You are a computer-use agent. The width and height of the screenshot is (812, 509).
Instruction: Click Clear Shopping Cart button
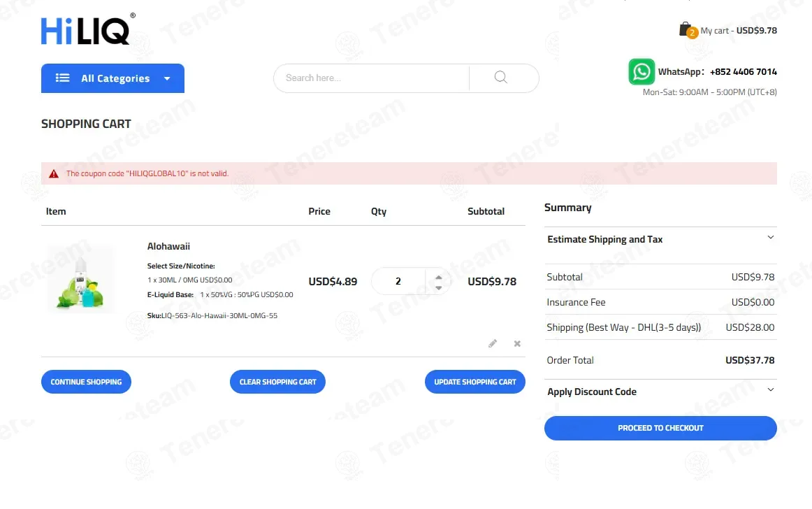point(277,382)
